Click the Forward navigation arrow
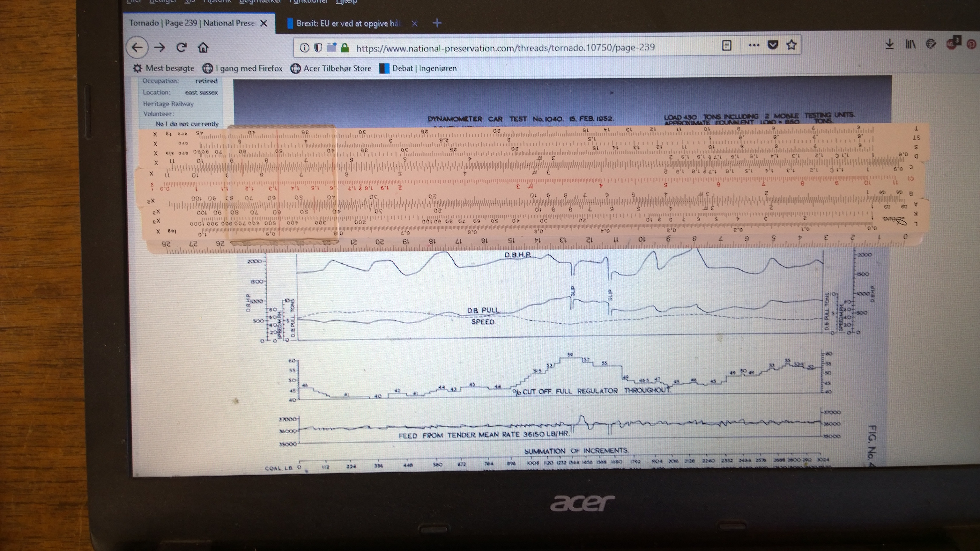 [160, 48]
